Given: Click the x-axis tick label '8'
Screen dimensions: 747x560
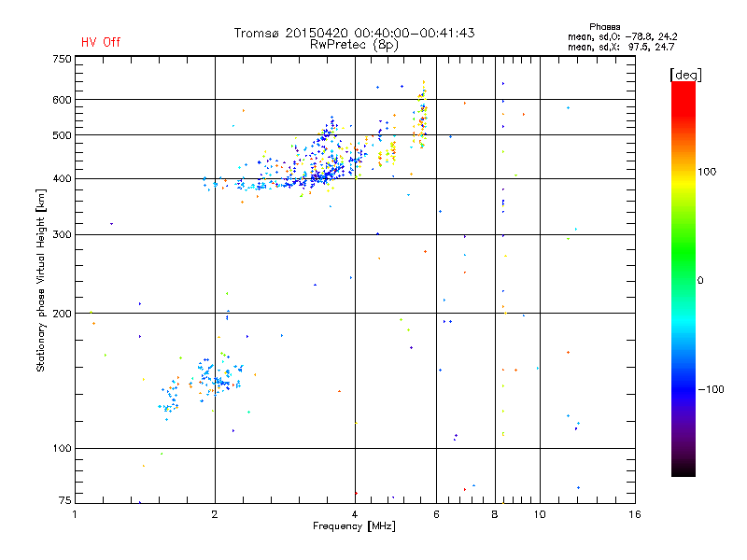Looking at the screenshot, I should click(x=495, y=514).
